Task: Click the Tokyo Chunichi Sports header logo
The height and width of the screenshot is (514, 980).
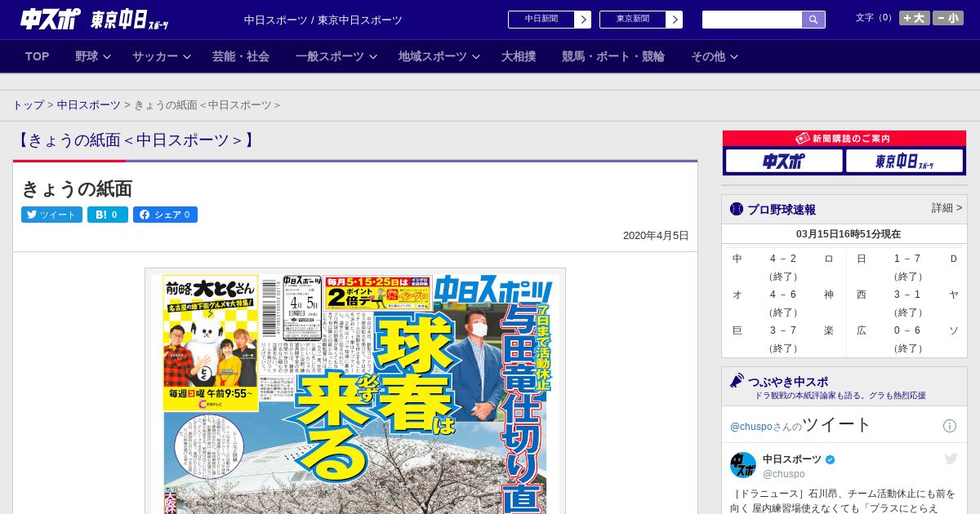Action: coord(129,20)
